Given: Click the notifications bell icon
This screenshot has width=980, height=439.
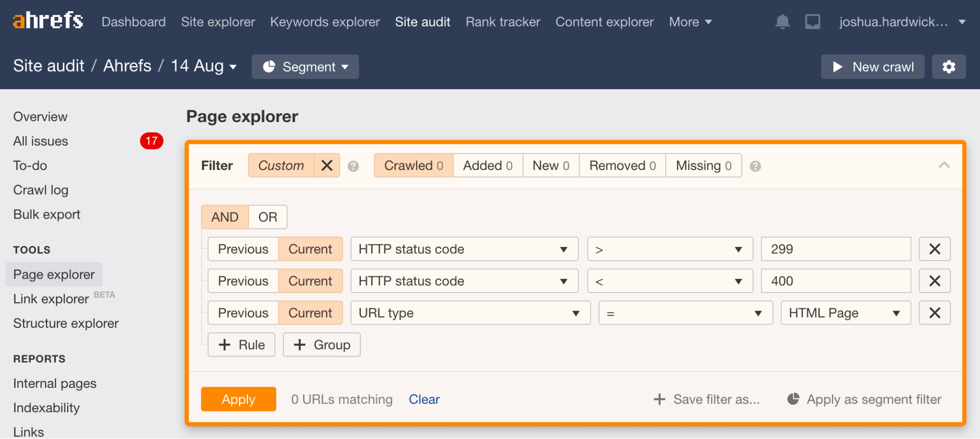Looking at the screenshot, I should (782, 22).
